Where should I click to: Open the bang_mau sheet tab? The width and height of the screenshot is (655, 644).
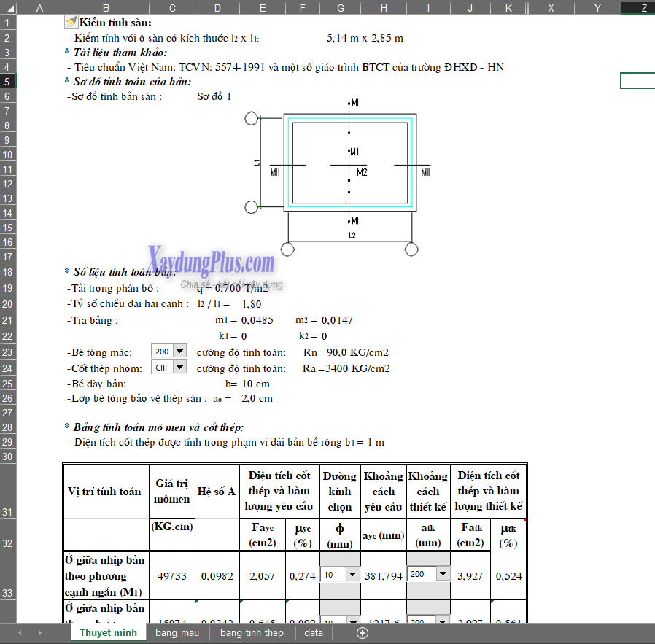point(177,633)
